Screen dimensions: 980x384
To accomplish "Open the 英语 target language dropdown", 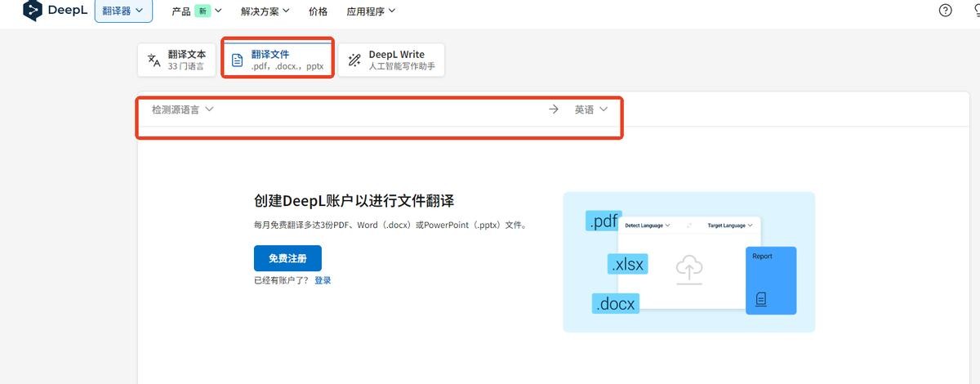I will pyautogui.click(x=590, y=109).
